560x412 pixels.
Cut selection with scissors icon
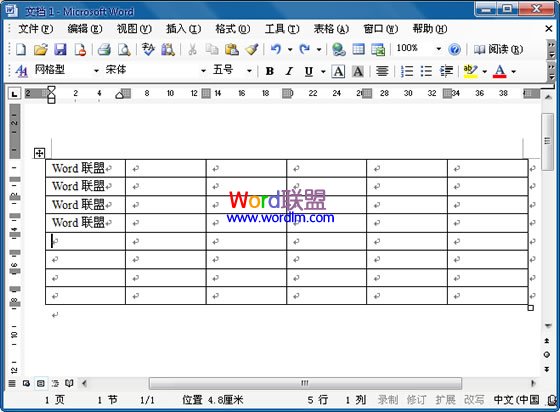click(x=192, y=49)
